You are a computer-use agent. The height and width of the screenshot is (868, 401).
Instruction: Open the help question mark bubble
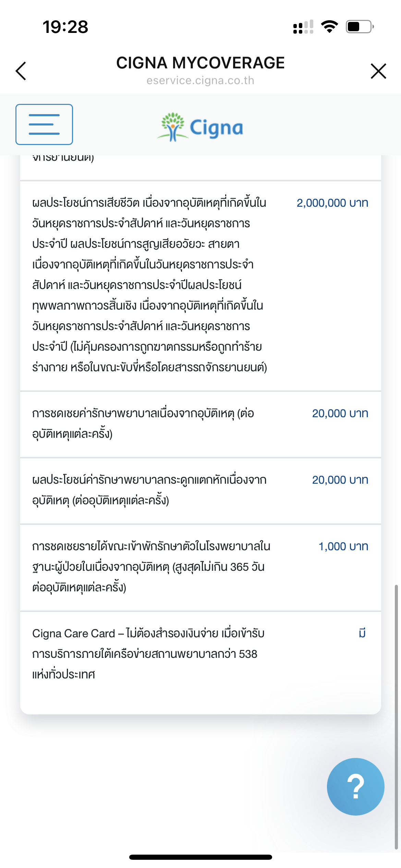(355, 786)
